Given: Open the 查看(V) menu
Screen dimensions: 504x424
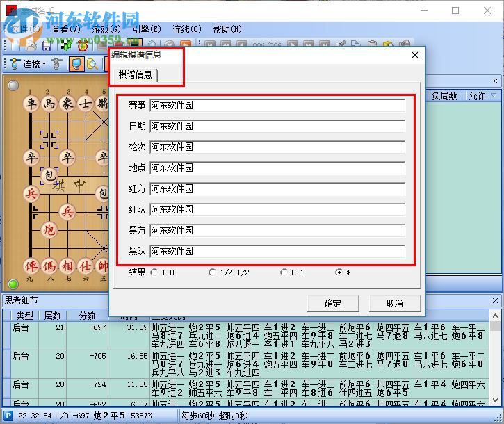Looking at the screenshot, I should pyautogui.click(x=66, y=29).
